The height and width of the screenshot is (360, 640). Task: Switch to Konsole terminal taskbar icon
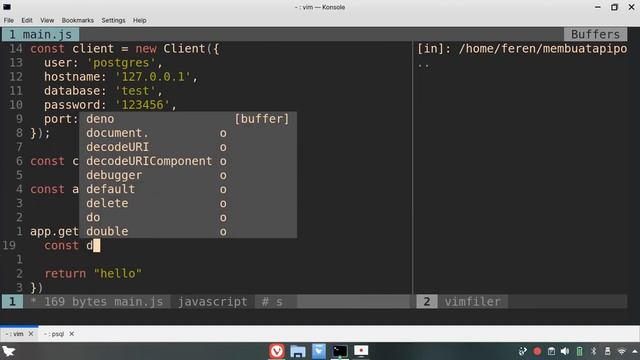point(340,351)
